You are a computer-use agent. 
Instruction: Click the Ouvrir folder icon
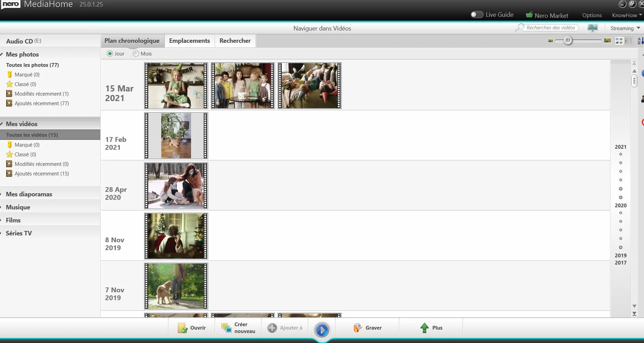[x=182, y=328]
